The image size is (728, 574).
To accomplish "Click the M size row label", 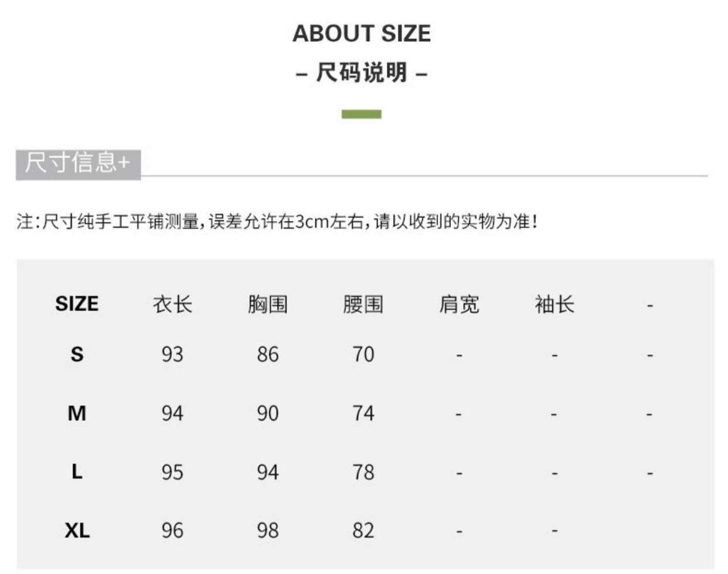I will (x=77, y=413).
